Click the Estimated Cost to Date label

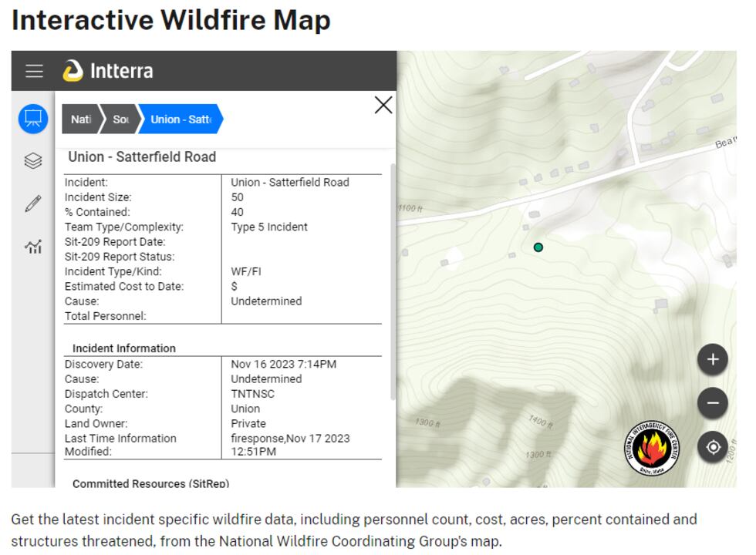coord(124,287)
